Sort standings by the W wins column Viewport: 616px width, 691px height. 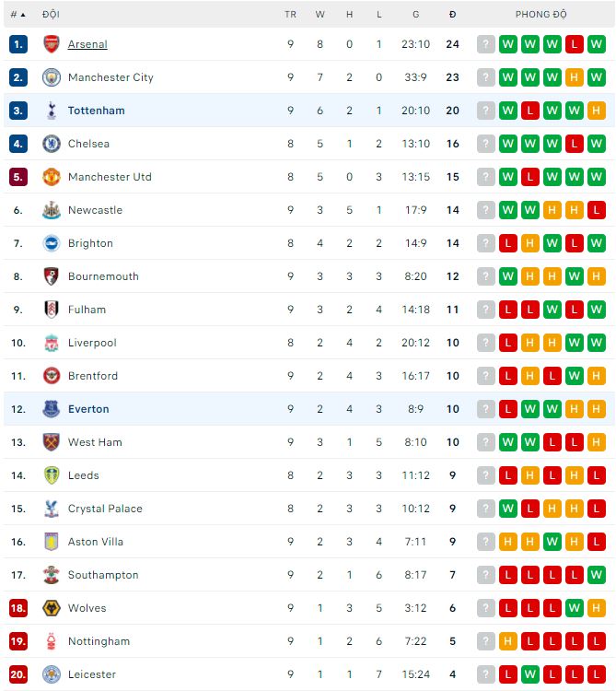coord(320,15)
